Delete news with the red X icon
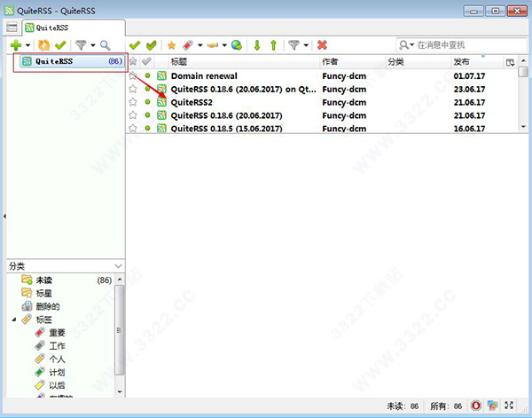The width and height of the screenshot is (532, 418). [x=322, y=45]
